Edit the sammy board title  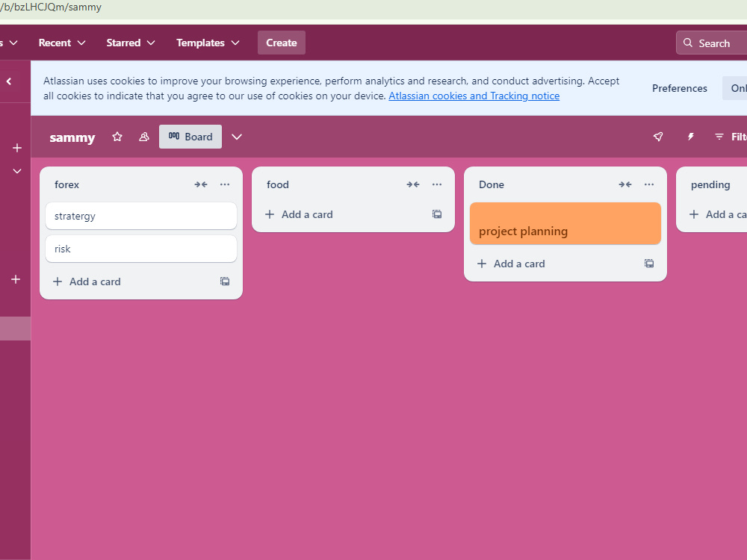tap(72, 137)
